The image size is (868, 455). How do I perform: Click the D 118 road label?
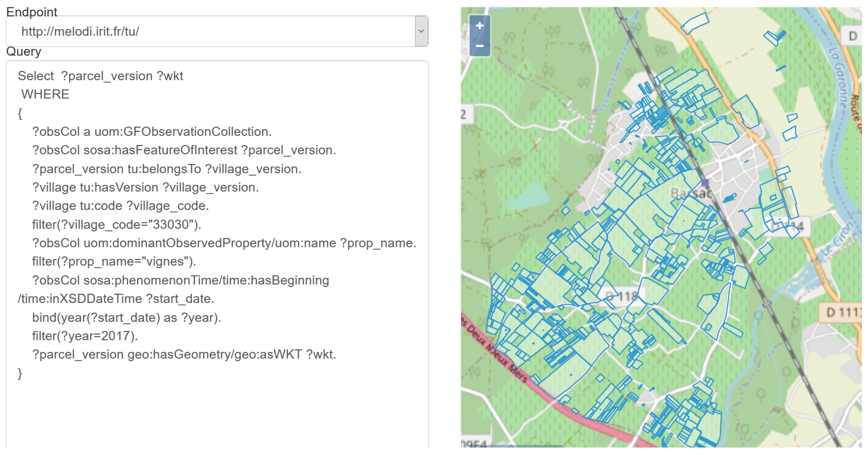622,296
